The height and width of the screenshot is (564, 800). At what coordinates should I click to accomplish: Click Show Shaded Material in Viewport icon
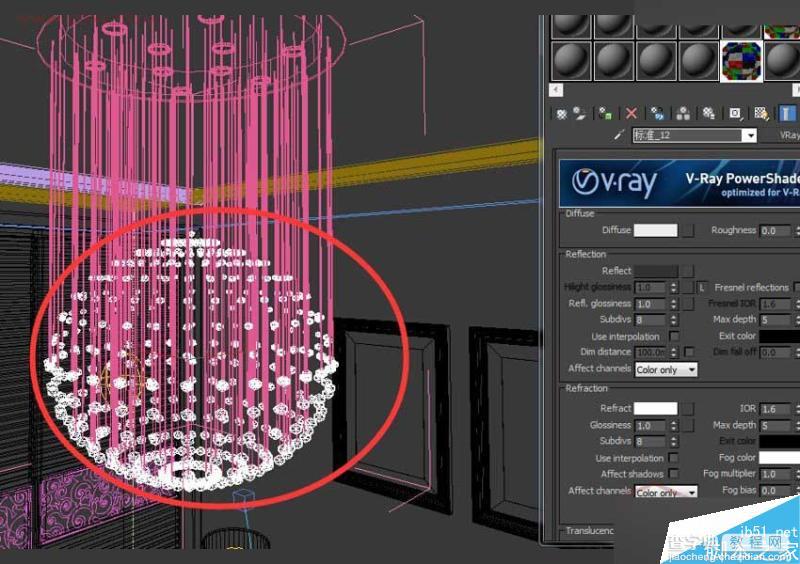[761, 113]
